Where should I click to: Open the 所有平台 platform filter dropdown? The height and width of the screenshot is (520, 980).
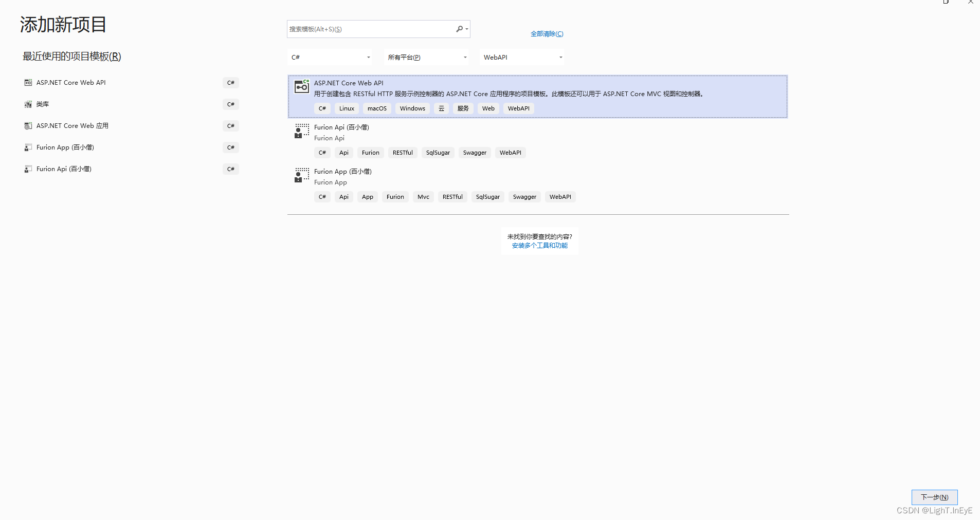point(427,57)
